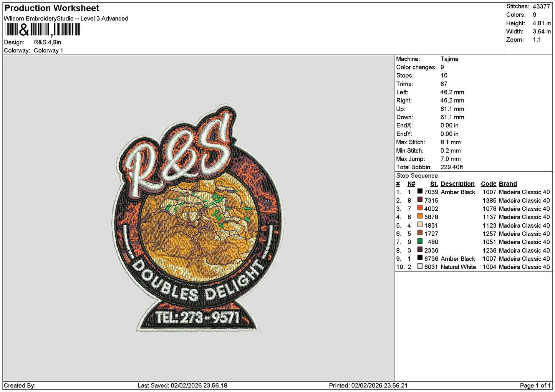The image size is (555, 392).
Task: Select the Natural White swatch in stop 10
Action: 420,266
